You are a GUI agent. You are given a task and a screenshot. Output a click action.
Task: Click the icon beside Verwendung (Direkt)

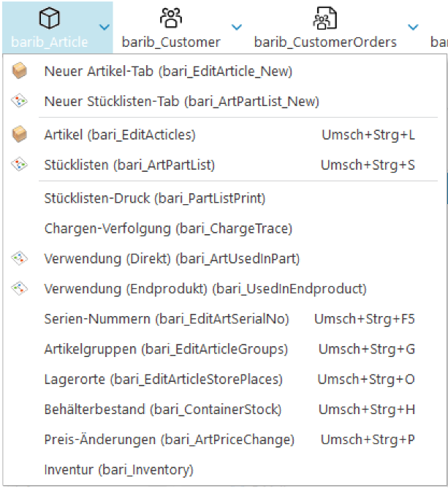20,258
